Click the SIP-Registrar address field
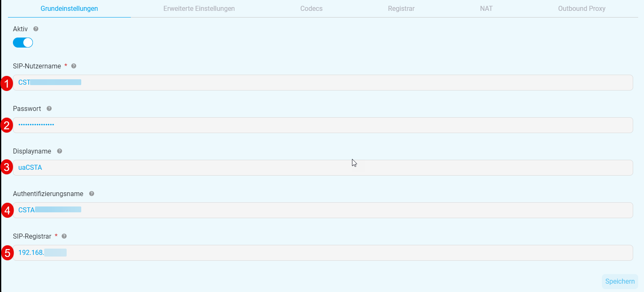This screenshot has height=292, width=644. click(323, 253)
